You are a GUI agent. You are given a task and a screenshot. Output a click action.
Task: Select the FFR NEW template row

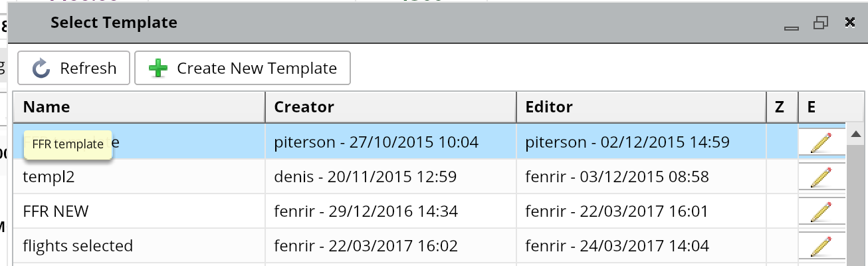[x=138, y=211]
